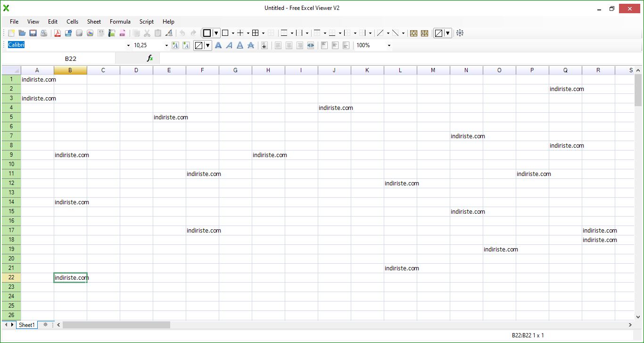Click the Undo arrow

coord(182,33)
